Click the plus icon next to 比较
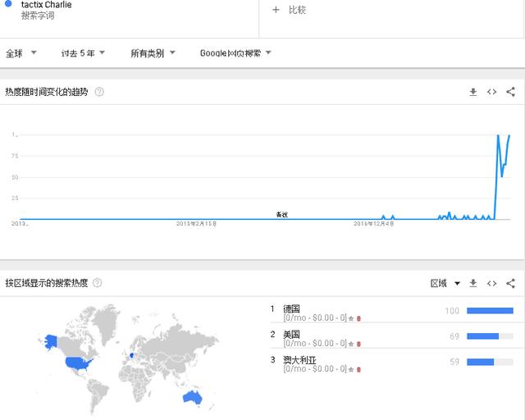Viewport: 525px width, 420px height. (x=276, y=10)
